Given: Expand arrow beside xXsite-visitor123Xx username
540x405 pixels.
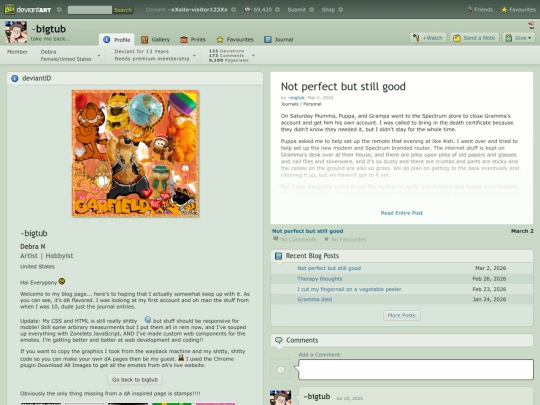Looking at the screenshot, I should click(233, 10).
